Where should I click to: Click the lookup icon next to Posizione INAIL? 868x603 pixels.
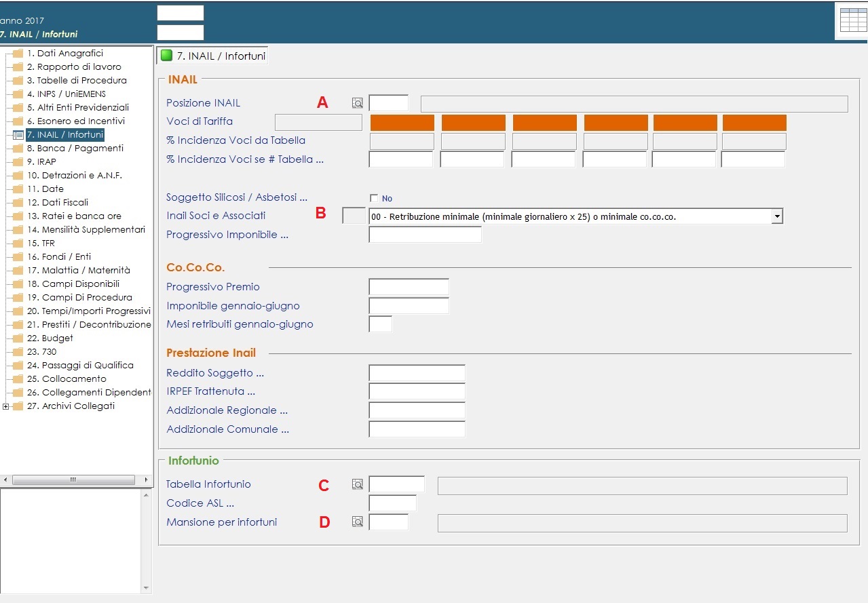coord(357,103)
